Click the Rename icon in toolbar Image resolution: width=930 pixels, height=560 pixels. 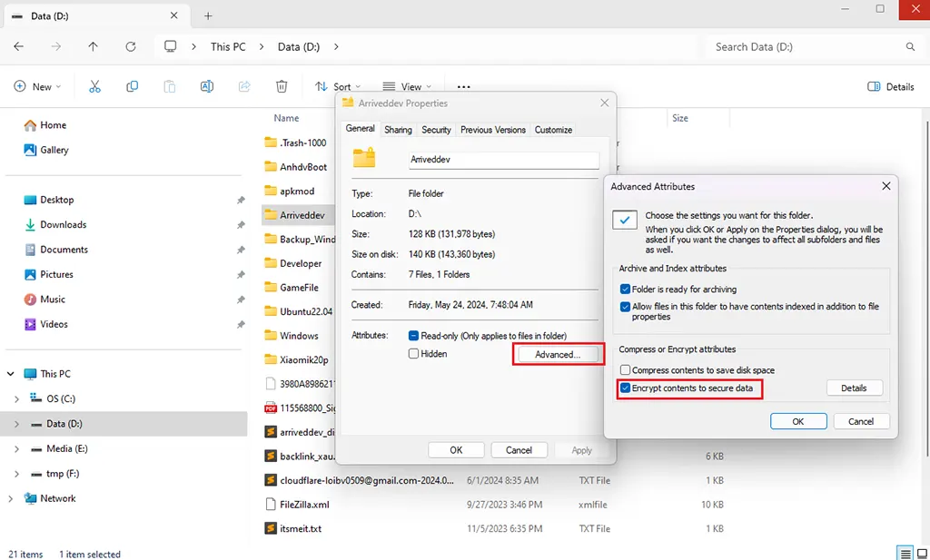[x=207, y=86]
